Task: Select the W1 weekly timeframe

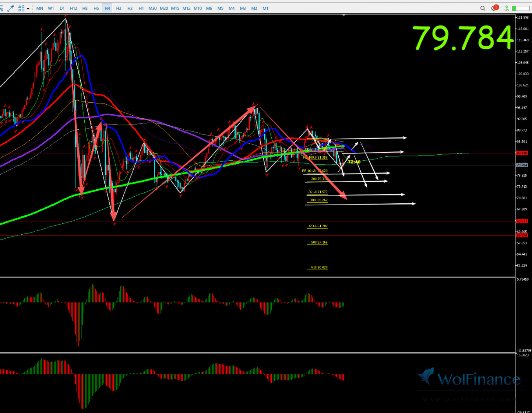Action: (51, 8)
